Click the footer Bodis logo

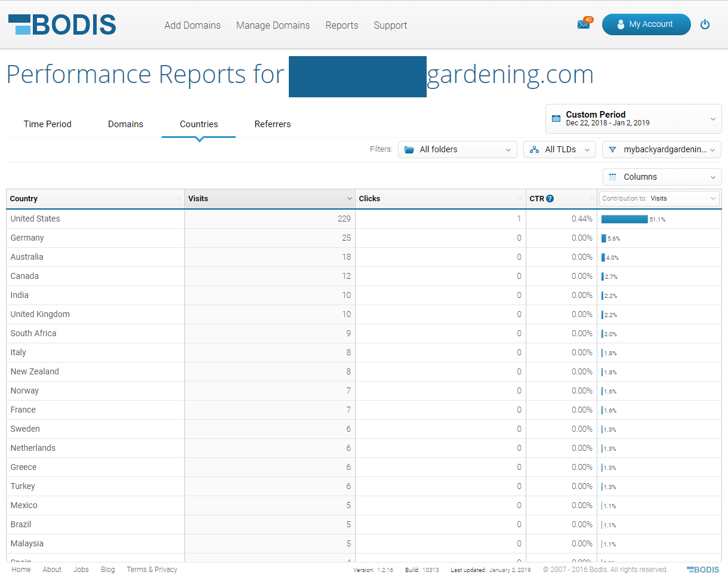(x=703, y=570)
